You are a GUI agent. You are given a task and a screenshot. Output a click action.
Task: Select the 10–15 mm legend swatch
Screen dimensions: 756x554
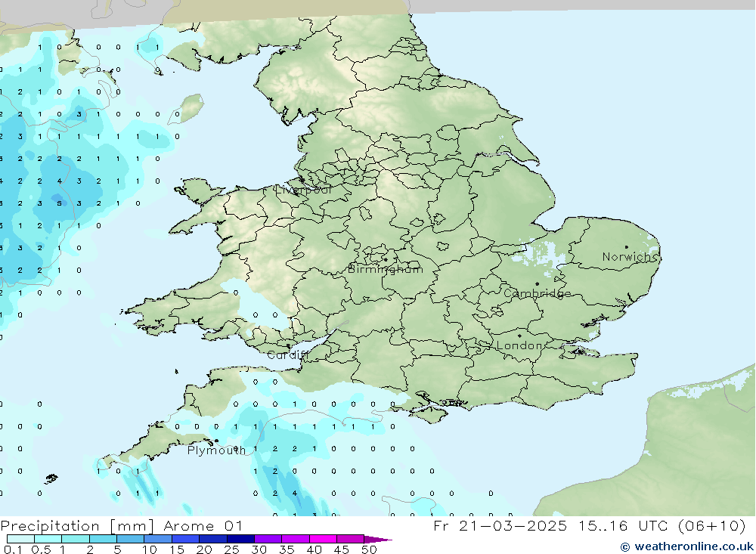(158, 539)
